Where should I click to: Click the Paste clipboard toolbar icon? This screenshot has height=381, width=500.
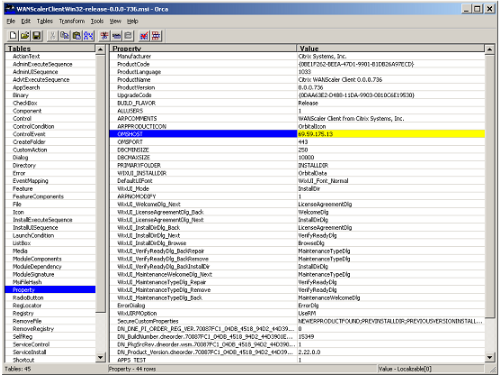tap(77, 36)
